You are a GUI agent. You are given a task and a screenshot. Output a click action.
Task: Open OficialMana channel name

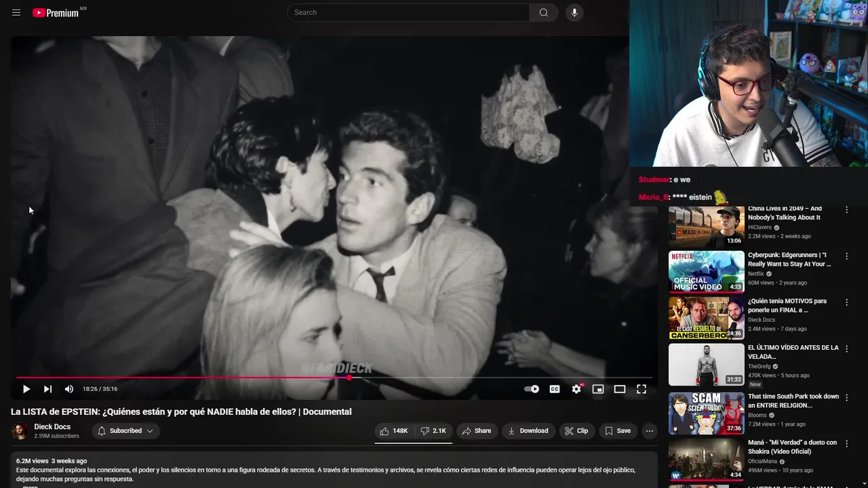[x=764, y=461]
